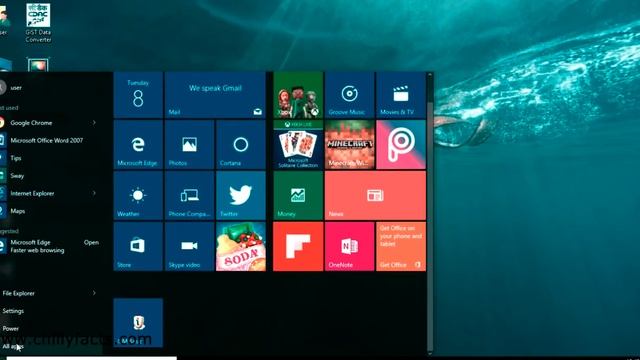Open the Store tile
This screenshot has height=360, width=640.
[138, 247]
